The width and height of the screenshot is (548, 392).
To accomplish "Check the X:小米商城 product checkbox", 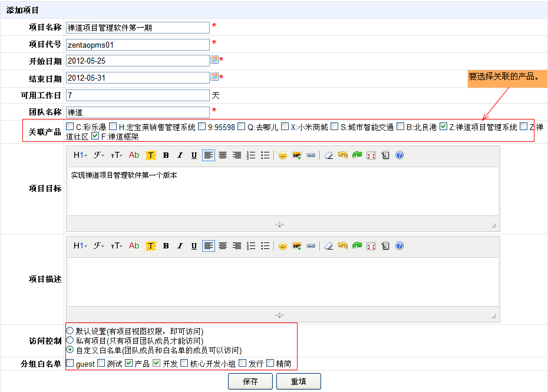I will tap(285, 127).
